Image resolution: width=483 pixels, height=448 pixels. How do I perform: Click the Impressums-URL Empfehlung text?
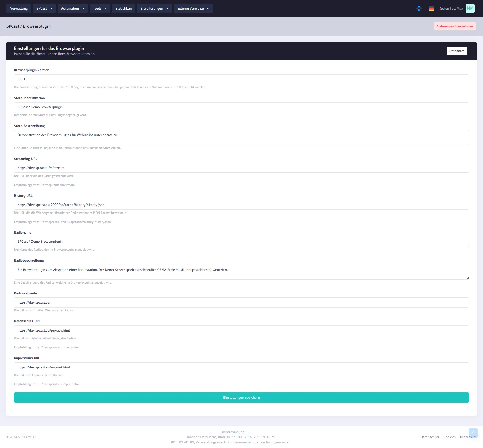(47, 384)
